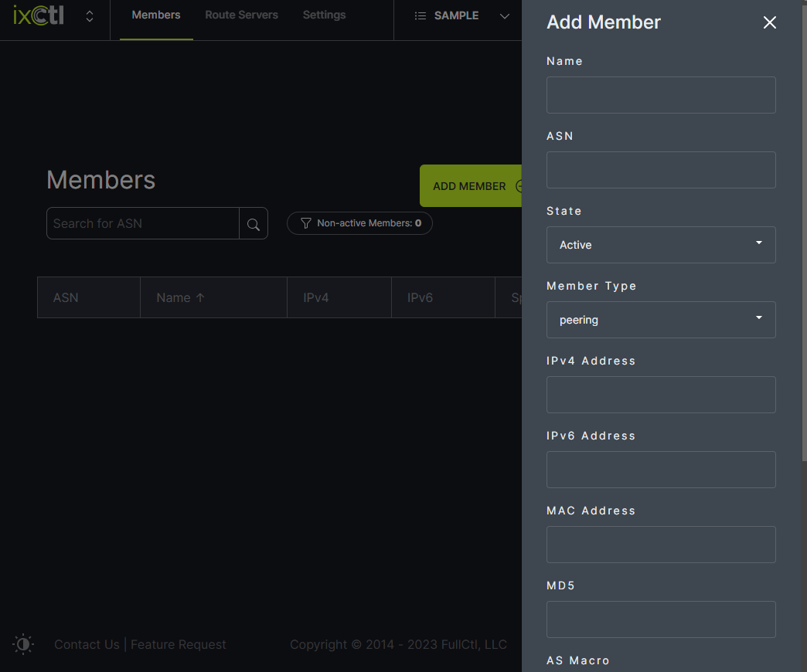Sort by the Name column arrow

coord(200,297)
